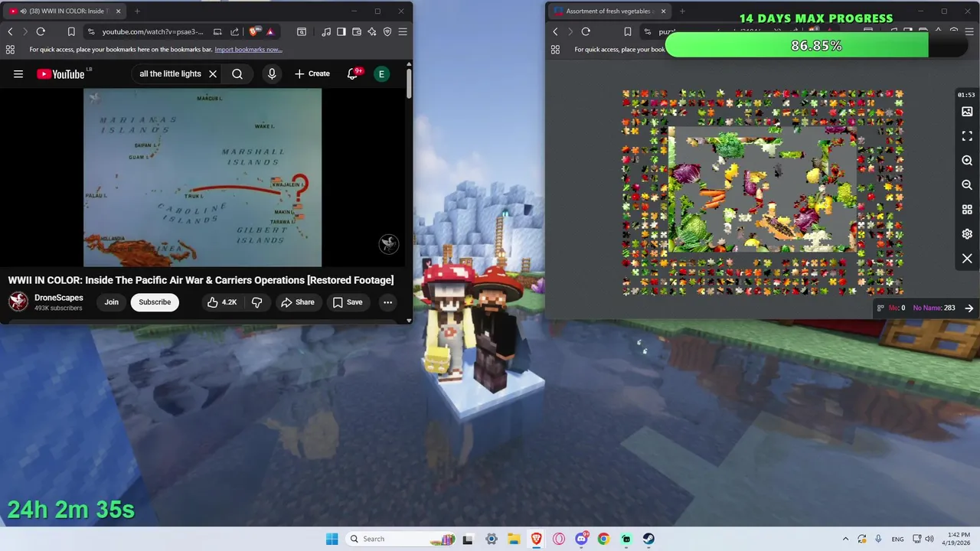Open Brave main menu in YouTube window
Viewport: 980px width, 551px height.
coord(403,31)
